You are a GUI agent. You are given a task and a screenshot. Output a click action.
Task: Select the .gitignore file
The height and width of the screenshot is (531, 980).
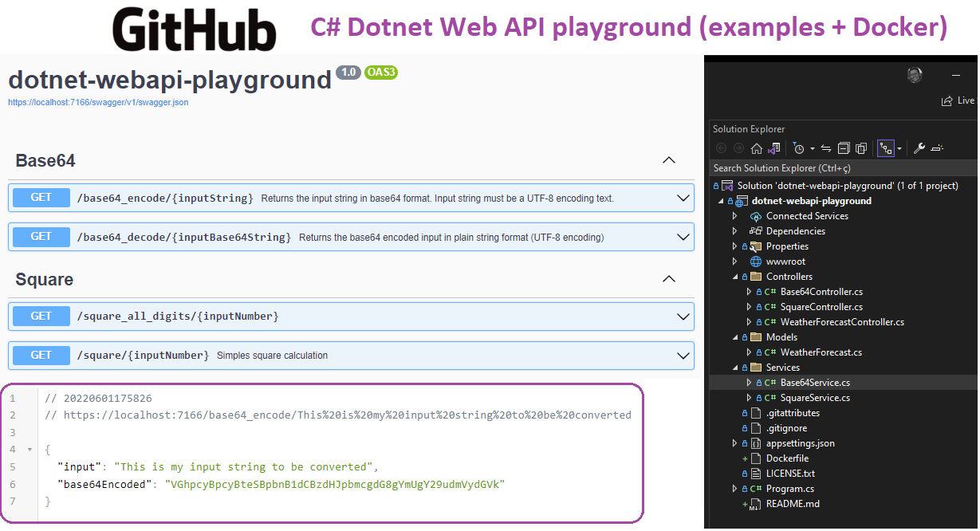(x=786, y=428)
